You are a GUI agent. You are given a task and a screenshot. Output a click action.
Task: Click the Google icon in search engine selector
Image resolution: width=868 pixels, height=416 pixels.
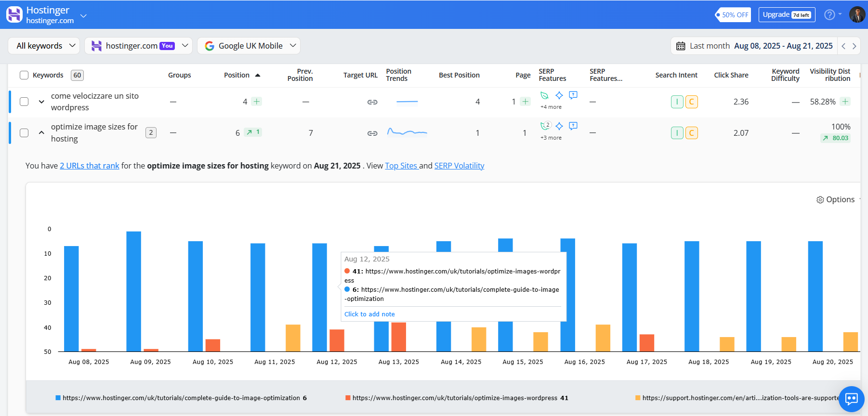[x=210, y=46]
